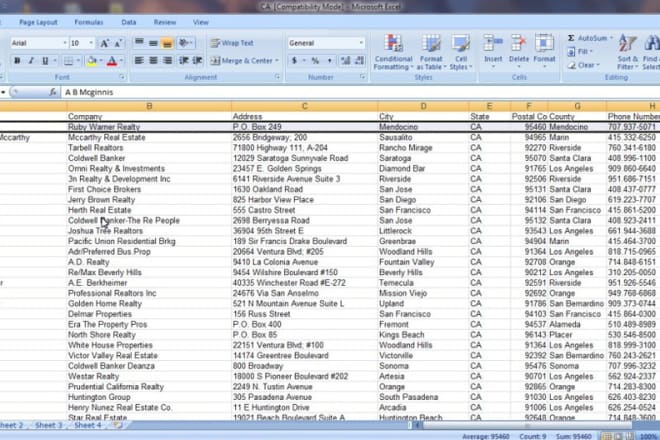This screenshot has height=440, width=660.
Task: Toggle Align Text Left
Action: 139,61
